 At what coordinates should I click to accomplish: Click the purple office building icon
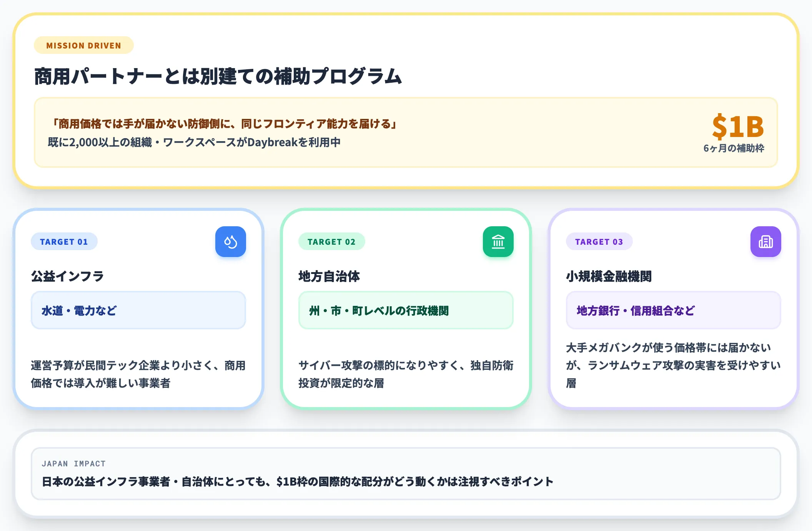click(766, 242)
